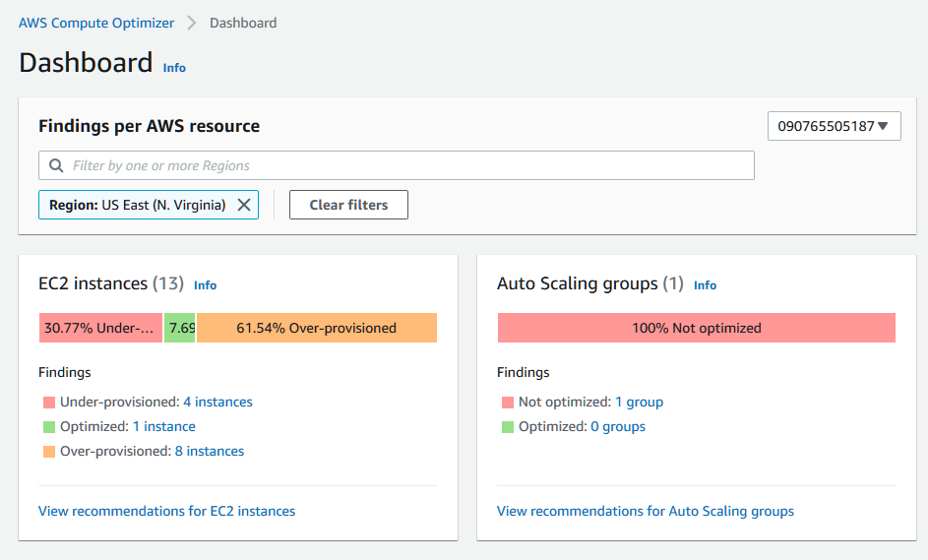Click the Info link beside Dashboard heading

click(174, 68)
